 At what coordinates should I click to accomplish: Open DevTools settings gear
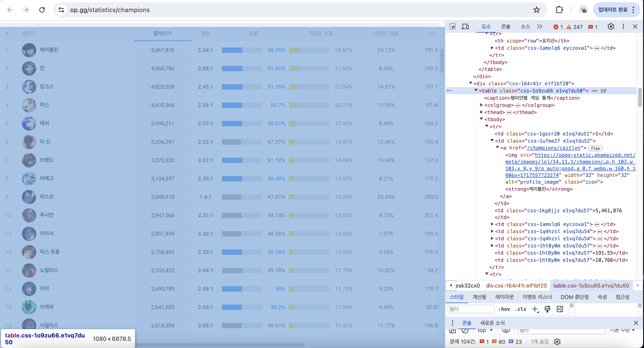click(x=611, y=27)
